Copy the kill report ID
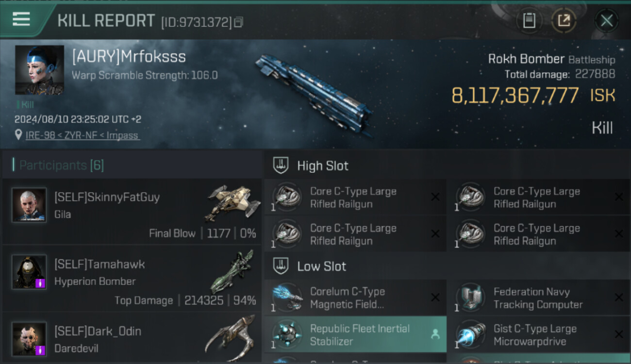The image size is (631, 364). 238,22
